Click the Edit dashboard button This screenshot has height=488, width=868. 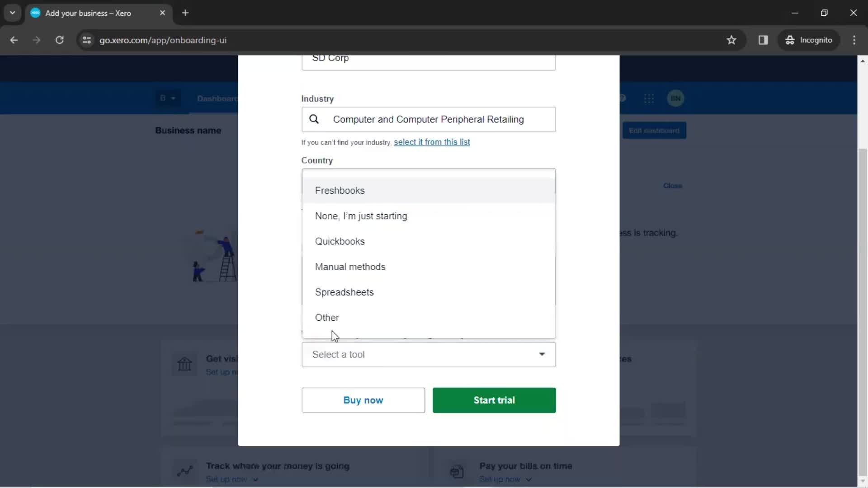click(x=654, y=131)
